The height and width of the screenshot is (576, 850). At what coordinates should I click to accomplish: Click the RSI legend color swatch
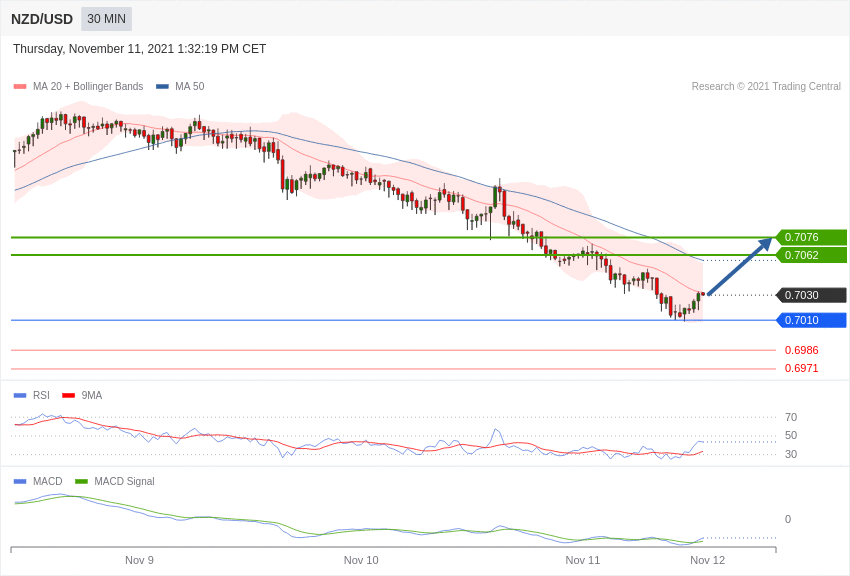tap(20, 396)
